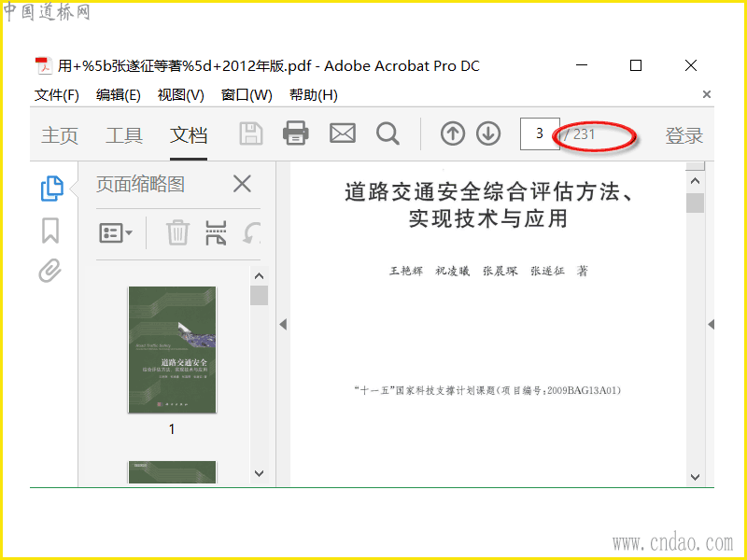Close the document with small X
The width and height of the screenshot is (747, 560).
coord(707,94)
